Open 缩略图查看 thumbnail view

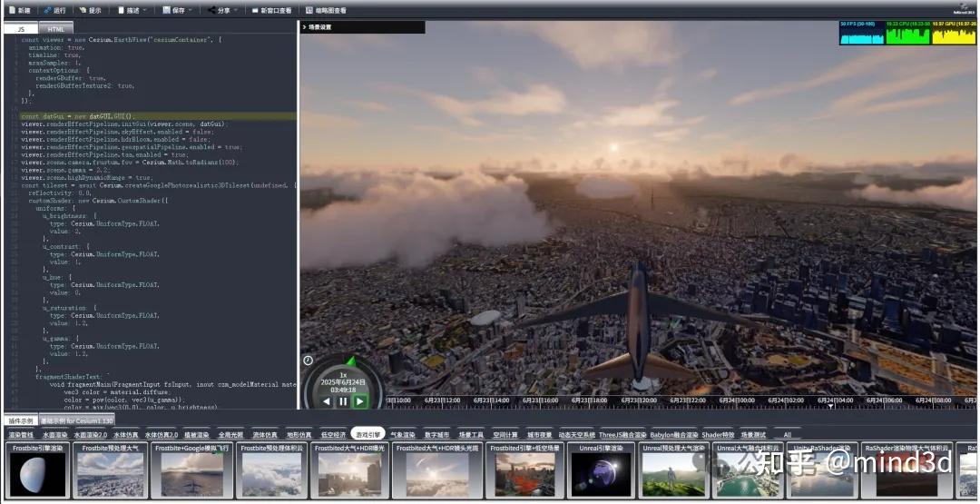[325, 10]
